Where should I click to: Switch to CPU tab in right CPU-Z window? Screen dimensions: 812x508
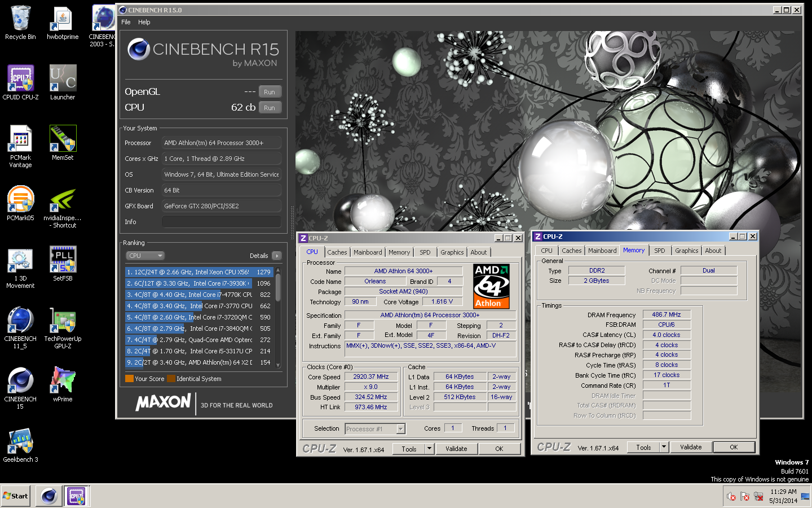547,251
